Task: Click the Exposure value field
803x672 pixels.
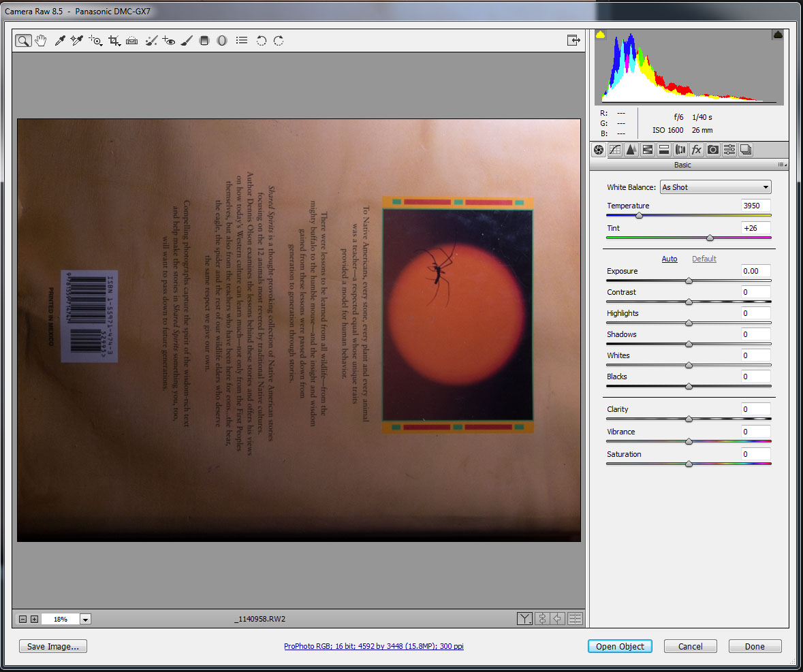Action: point(755,271)
